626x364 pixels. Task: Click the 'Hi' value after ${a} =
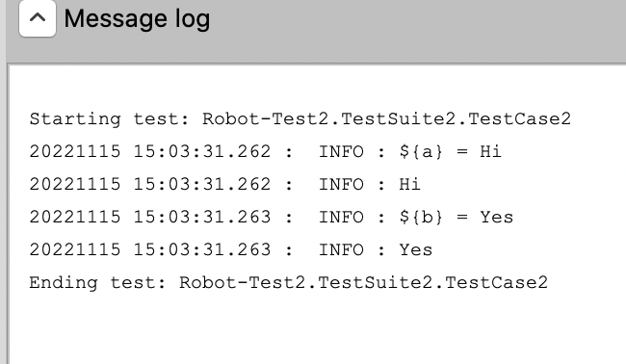[x=490, y=152]
